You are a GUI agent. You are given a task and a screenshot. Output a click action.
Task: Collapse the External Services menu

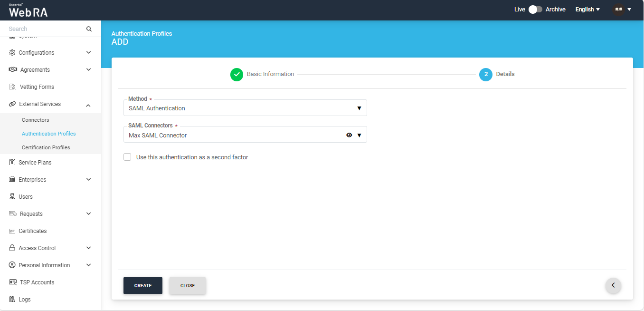pyautogui.click(x=88, y=105)
